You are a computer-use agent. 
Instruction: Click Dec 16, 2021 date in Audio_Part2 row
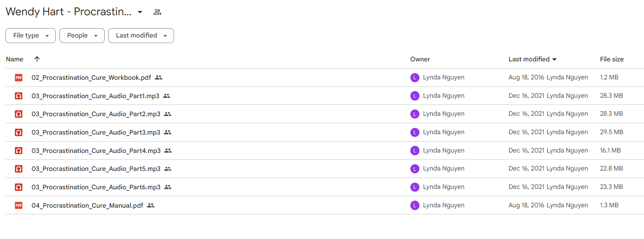pos(526,114)
